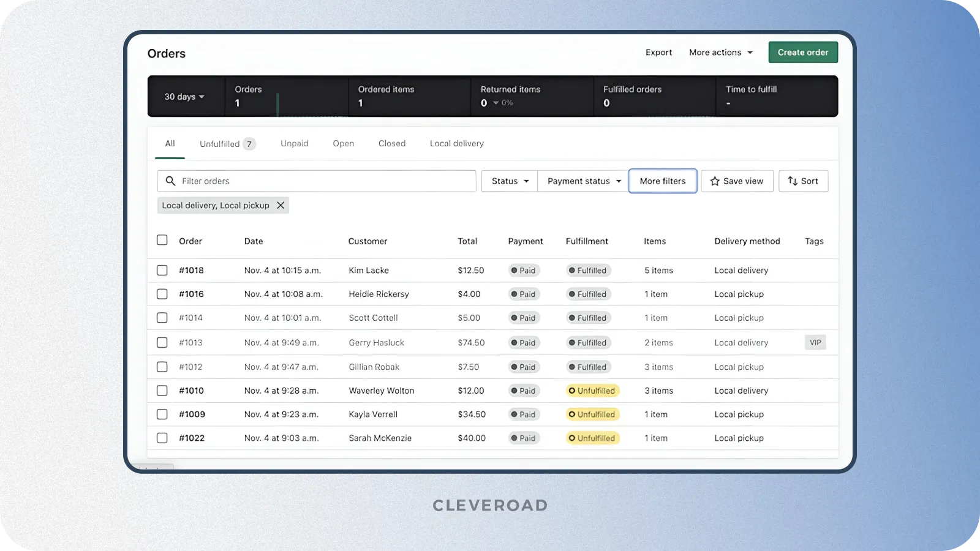Open order #1009
Screen dimensions: 980x551
point(192,414)
